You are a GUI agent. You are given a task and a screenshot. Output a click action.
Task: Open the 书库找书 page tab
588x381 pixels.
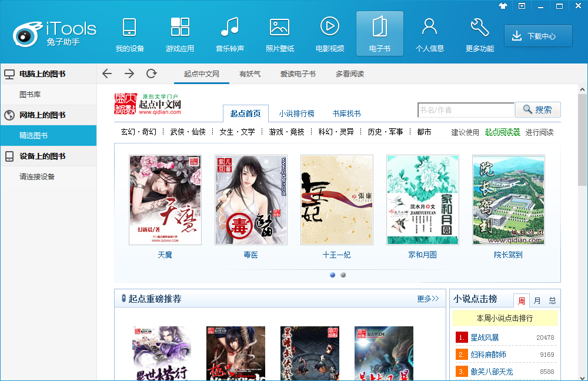pos(346,113)
